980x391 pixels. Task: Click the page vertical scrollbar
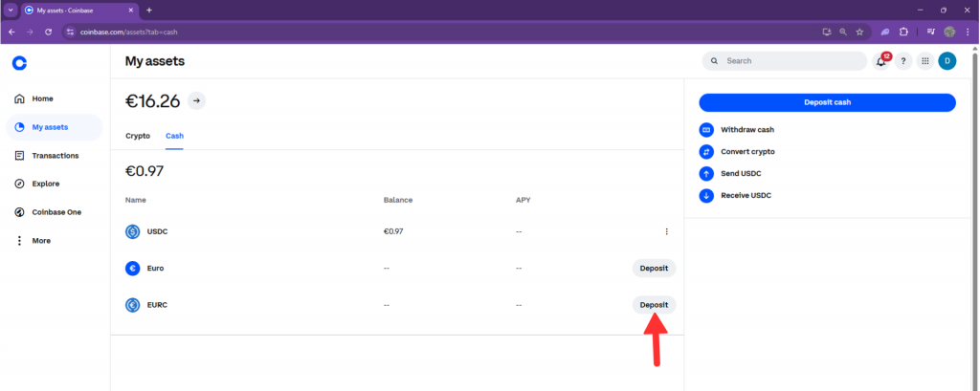click(x=975, y=219)
